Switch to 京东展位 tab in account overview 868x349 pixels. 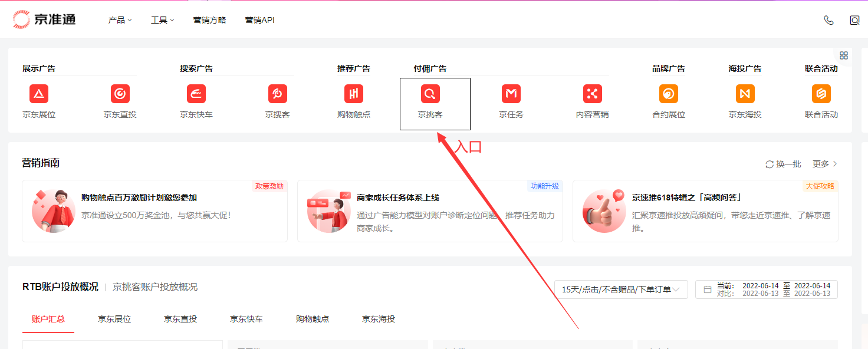tap(114, 319)
